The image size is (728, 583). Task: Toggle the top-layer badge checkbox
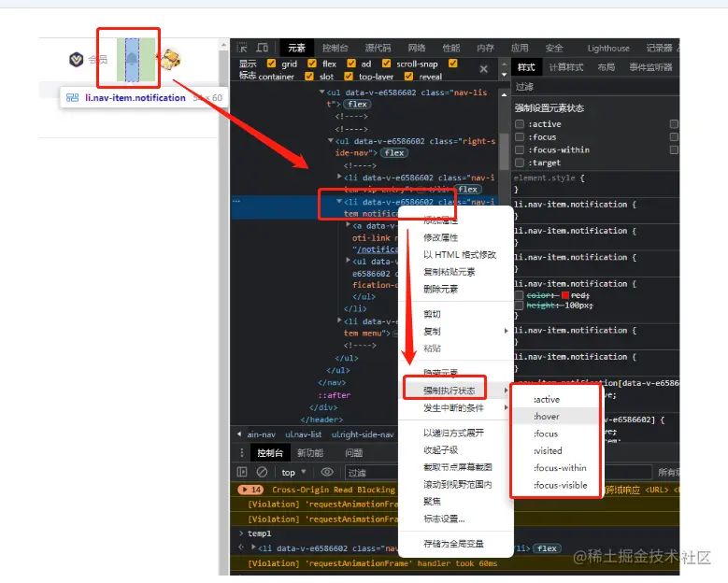pyautogui.click(x=349, y=76)
